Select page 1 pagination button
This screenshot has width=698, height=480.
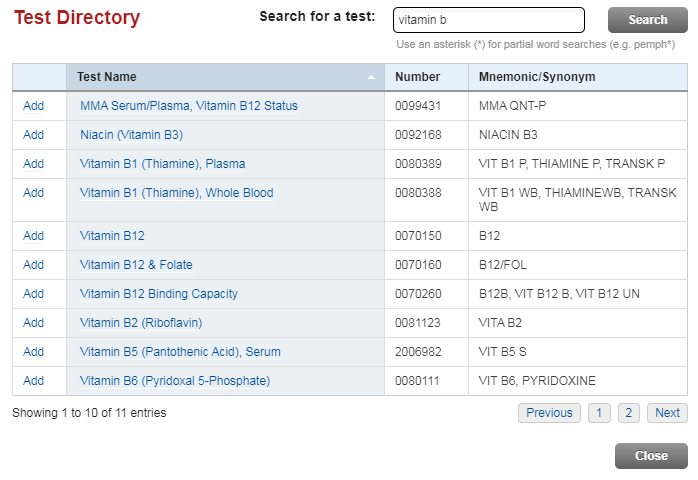599,413
